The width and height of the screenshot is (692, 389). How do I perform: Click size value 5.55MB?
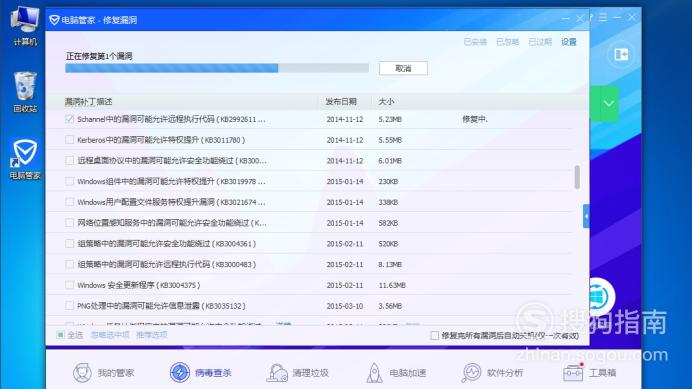pyautogui.click(x=390, y=140)
